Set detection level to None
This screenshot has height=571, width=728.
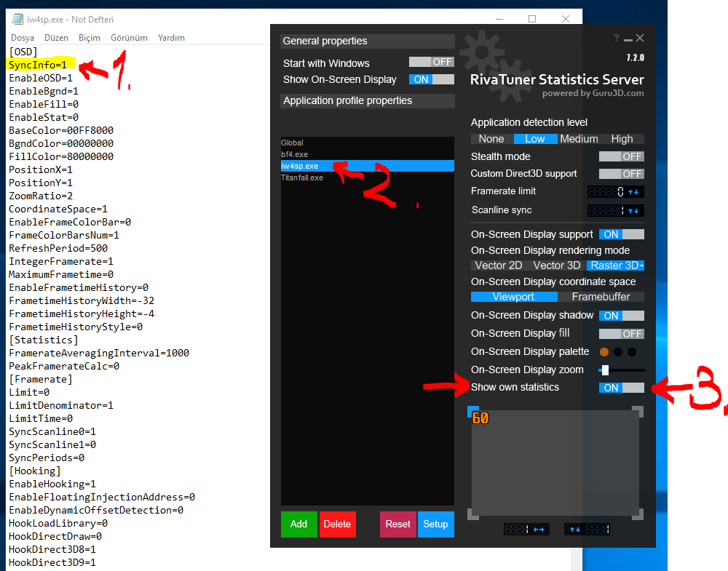(491, 139)
